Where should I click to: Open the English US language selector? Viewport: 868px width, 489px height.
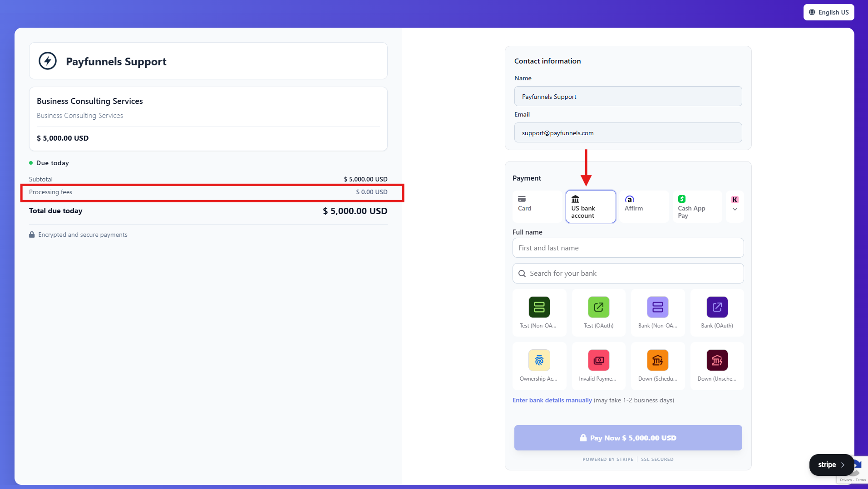(x=829, y=12)
